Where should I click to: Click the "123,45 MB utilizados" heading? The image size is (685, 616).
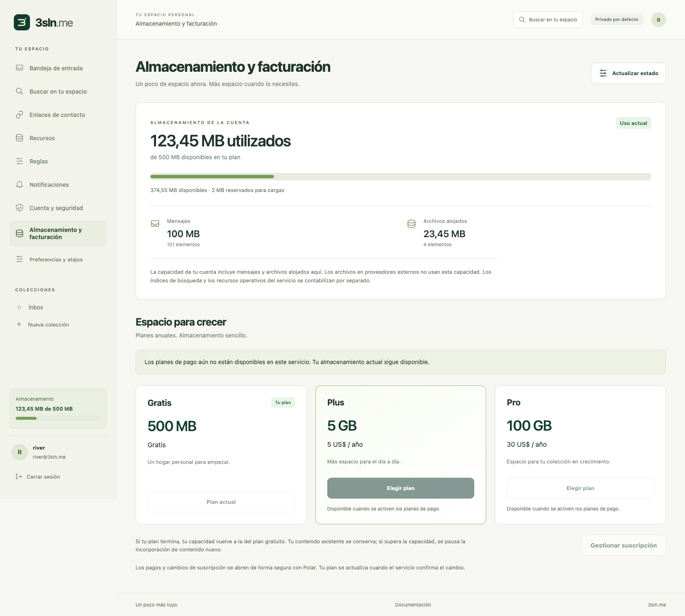pos(220,141)
